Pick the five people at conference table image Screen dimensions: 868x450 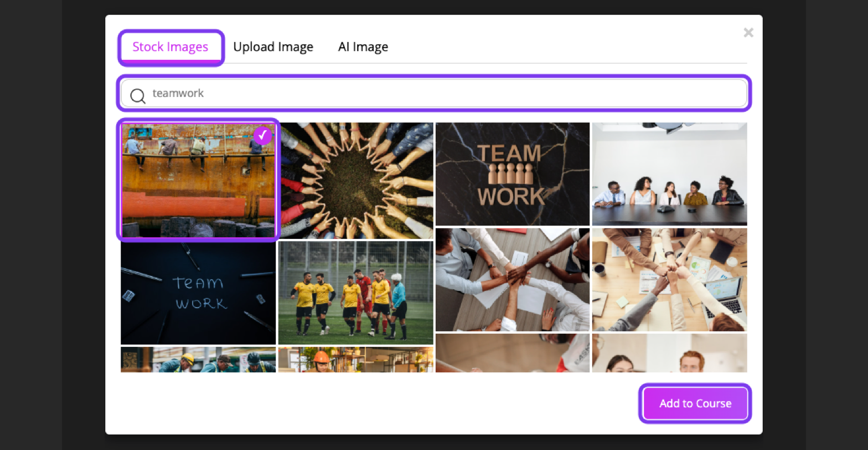[669, 174]
